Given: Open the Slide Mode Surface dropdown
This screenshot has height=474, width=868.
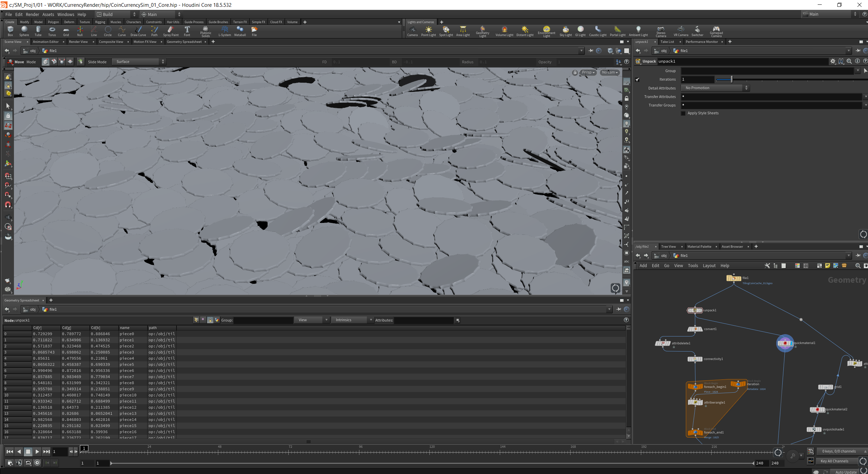Looking at the screenshot, I should [139, 62].
